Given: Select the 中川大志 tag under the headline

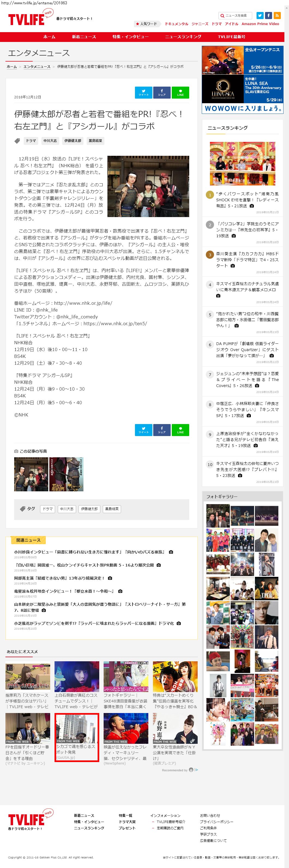Looking at the screenshot, I should (50, 141).
